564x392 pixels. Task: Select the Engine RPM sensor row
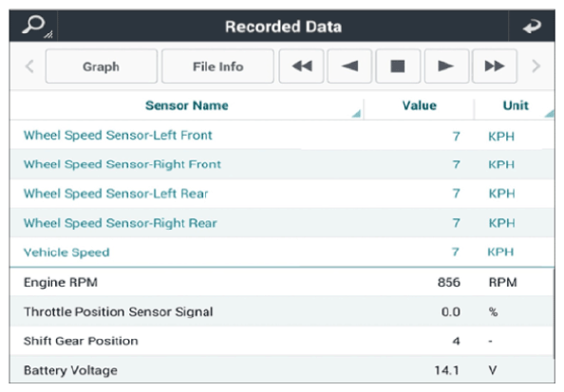click(x=282, y=282)
